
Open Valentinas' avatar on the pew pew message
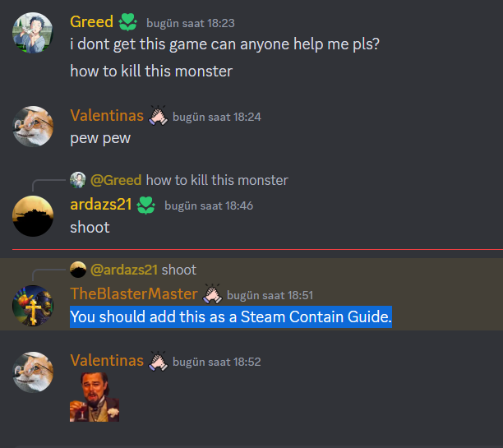[x=33, y=127]
